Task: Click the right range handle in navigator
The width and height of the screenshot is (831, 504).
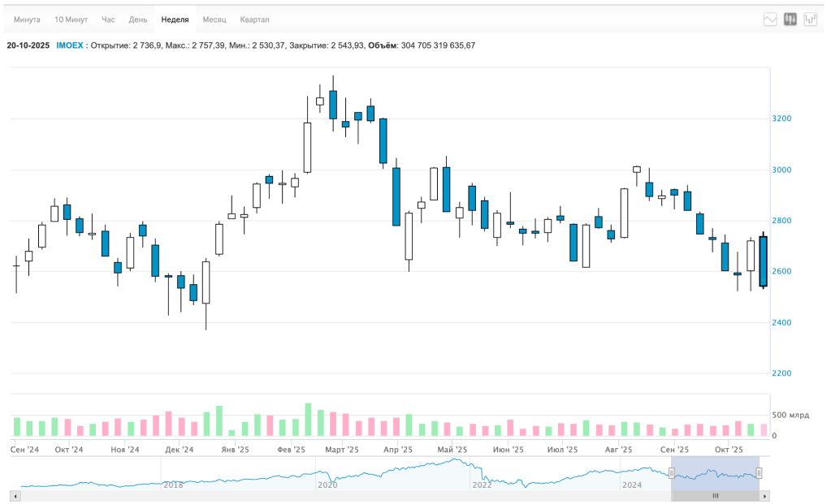Action: 759,473
